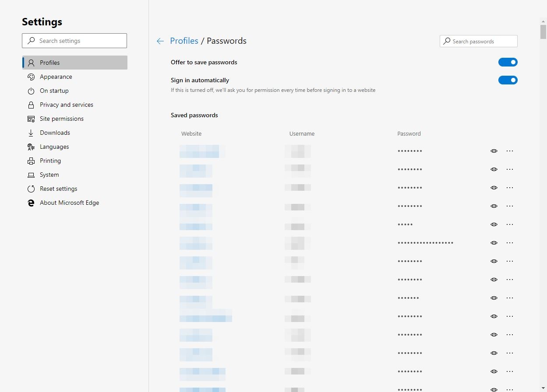The width and height of the screenshot is (547, 392).
Task: Open the About Microsoft Edge page
Action: tap(74, 203)
